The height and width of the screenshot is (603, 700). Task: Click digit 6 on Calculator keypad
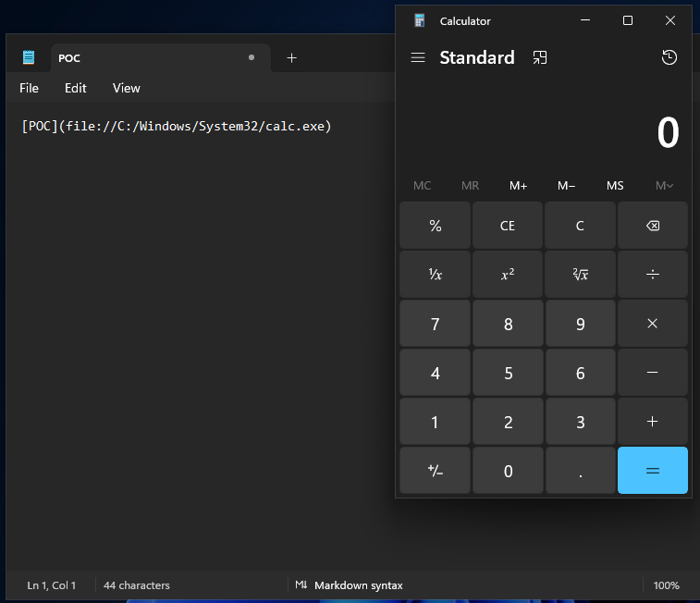580,373
